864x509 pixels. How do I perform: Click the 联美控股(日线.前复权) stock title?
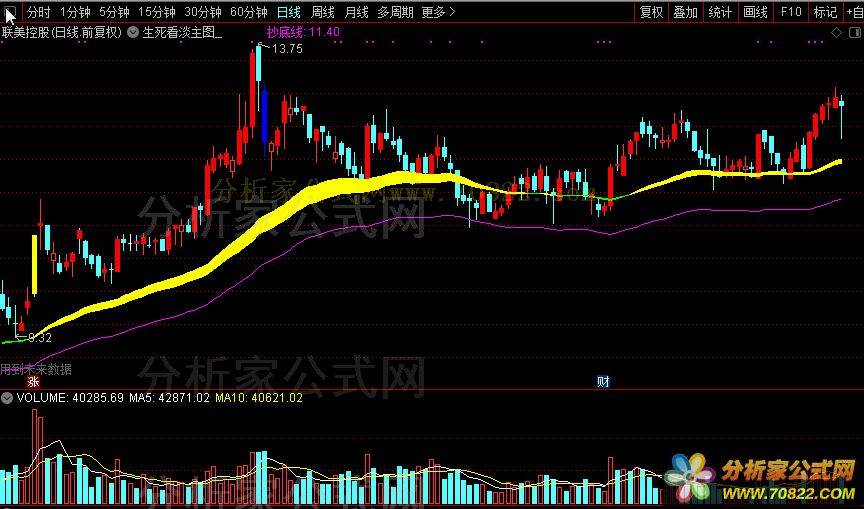coord(62,33)
